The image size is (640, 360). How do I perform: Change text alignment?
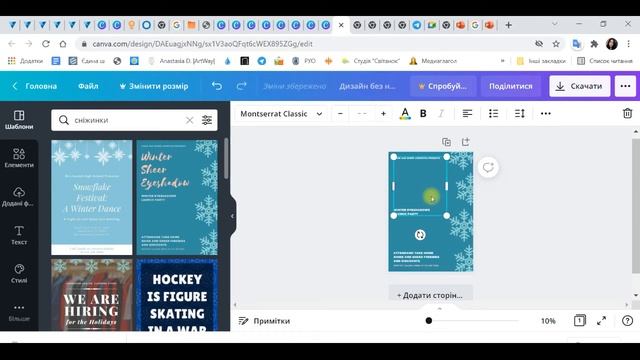coord(467,114)
